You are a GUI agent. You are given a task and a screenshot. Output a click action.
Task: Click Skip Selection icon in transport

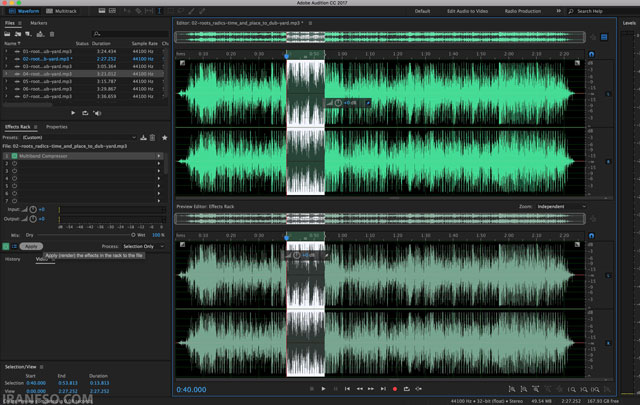coord(419,389)
